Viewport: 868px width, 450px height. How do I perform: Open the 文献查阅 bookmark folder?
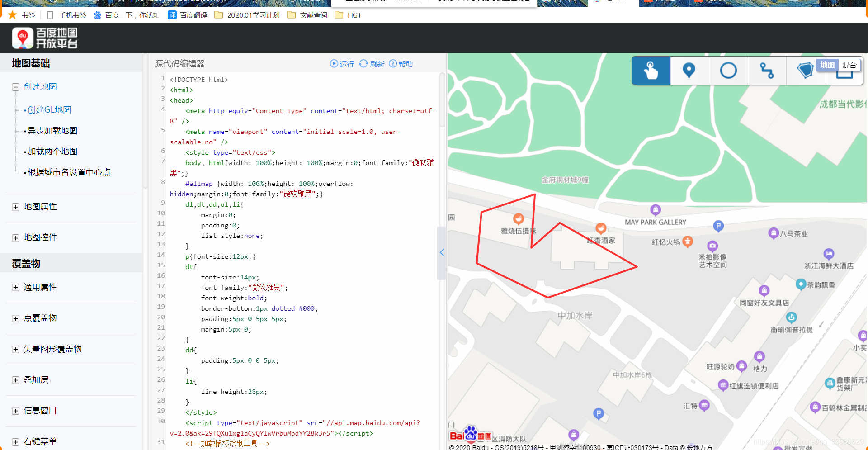(307, 15)
